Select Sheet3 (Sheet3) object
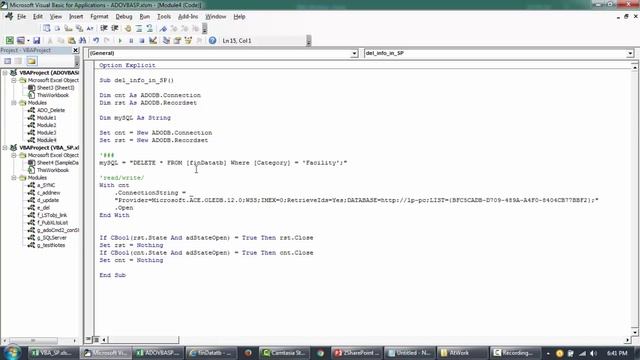 click(x=56, y=88)
